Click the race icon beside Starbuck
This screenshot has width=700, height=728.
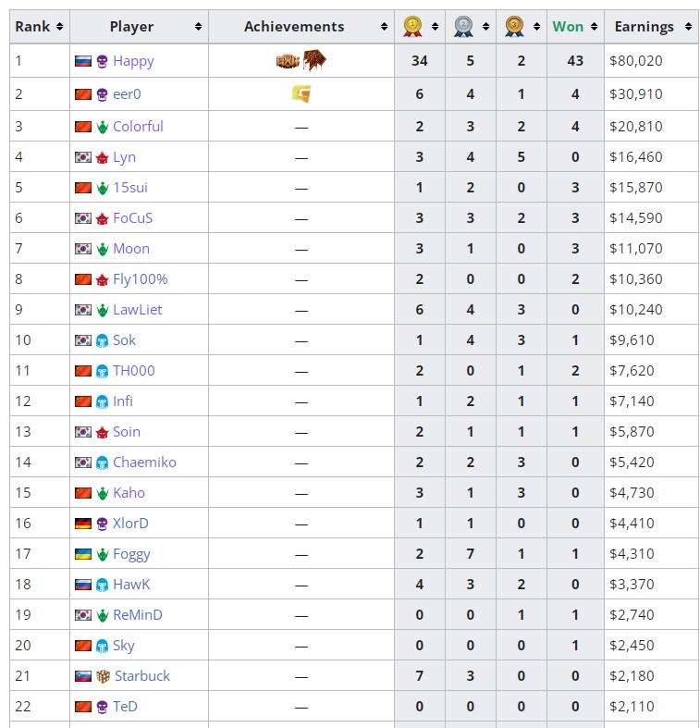click(x=103, y=676)
